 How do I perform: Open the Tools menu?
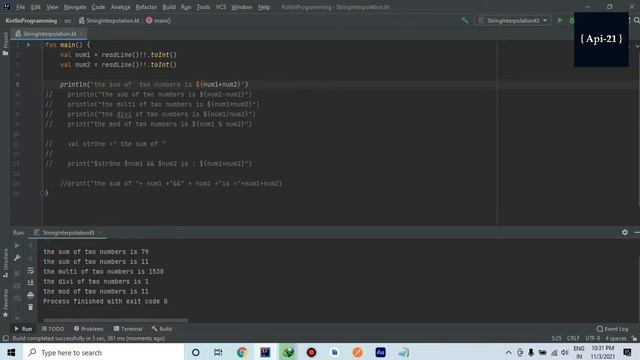pyautogui.click(x=203, y=7)
